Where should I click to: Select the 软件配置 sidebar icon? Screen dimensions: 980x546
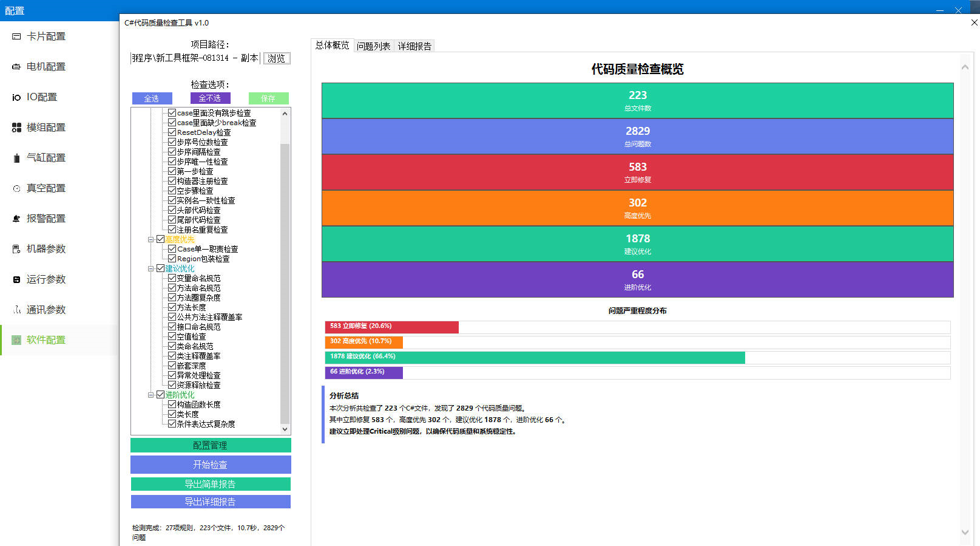[16, 340]
